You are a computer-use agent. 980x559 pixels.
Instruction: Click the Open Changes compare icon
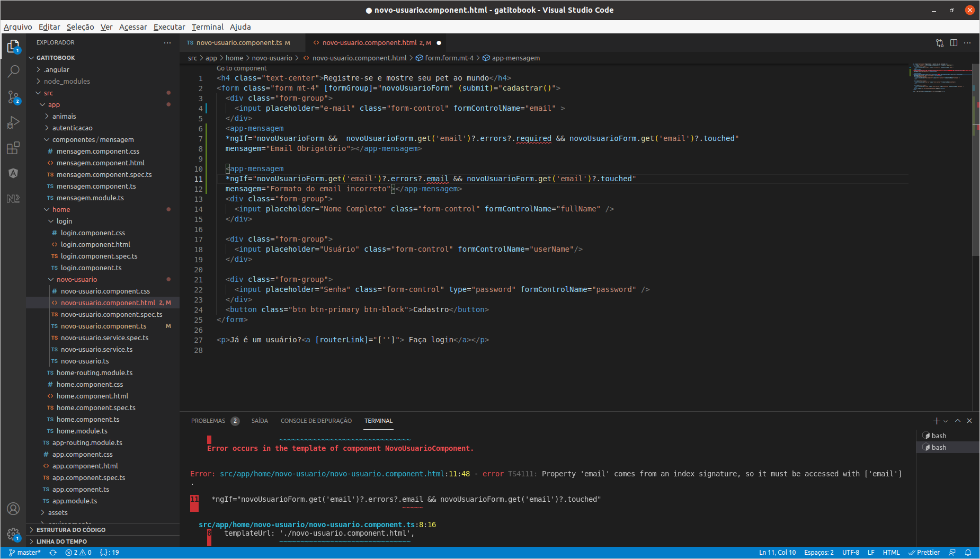point(939,43)
